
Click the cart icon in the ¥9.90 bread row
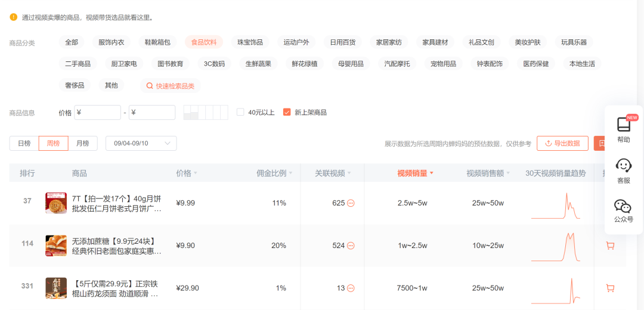tap(610, 246)
